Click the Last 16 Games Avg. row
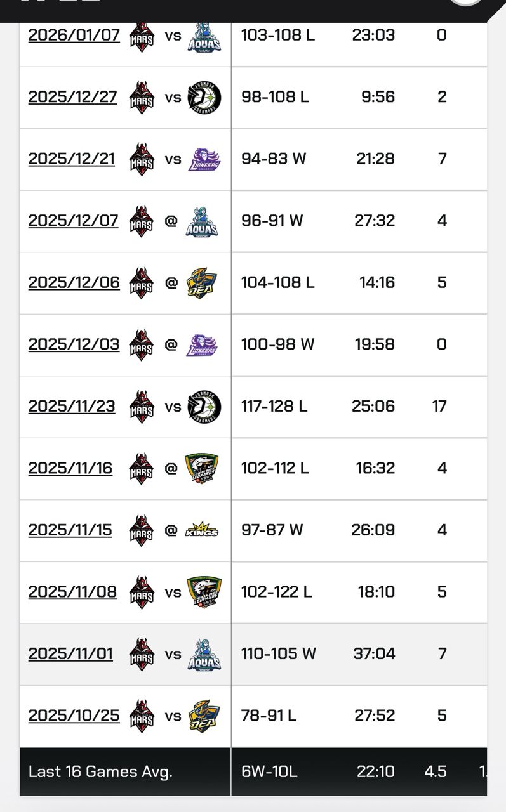506x812 pixels. 100,771
